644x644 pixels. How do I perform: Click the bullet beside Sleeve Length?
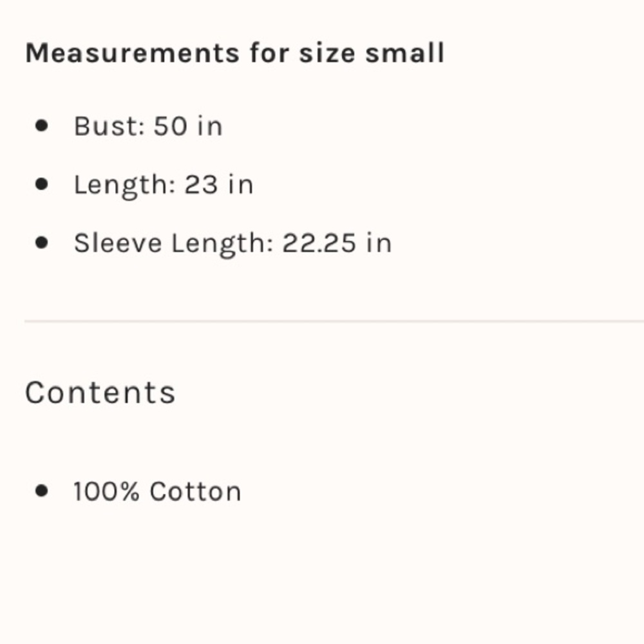coord(43,243)
